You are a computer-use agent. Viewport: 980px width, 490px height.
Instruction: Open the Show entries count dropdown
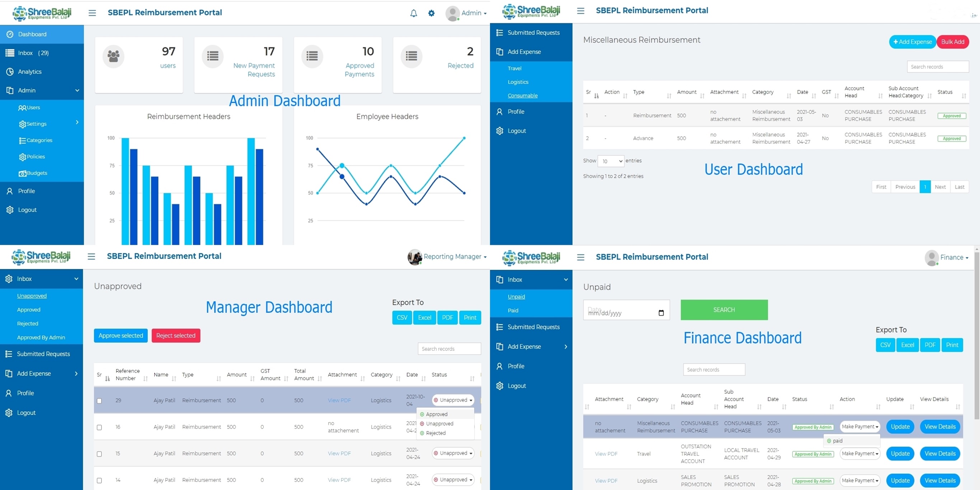(x=611, y=161)
